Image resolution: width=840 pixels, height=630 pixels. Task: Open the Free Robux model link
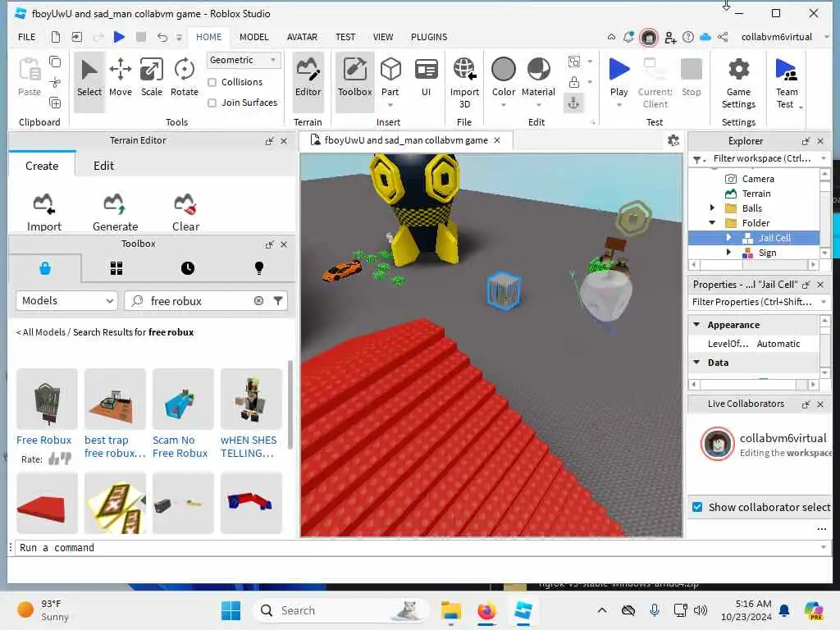[x=44, y=441]
